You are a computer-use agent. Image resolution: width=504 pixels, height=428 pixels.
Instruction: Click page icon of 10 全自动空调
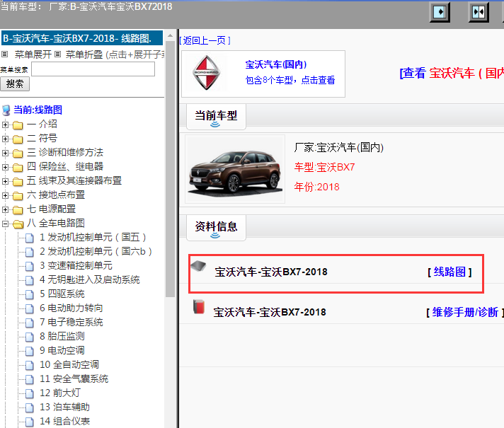pyautogui.click(x=30, y=365)
